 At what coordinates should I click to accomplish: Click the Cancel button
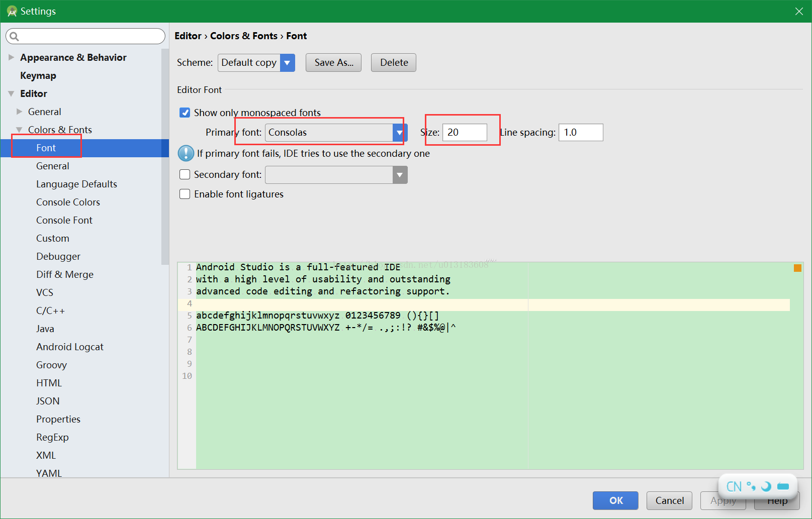coord(669,500)
